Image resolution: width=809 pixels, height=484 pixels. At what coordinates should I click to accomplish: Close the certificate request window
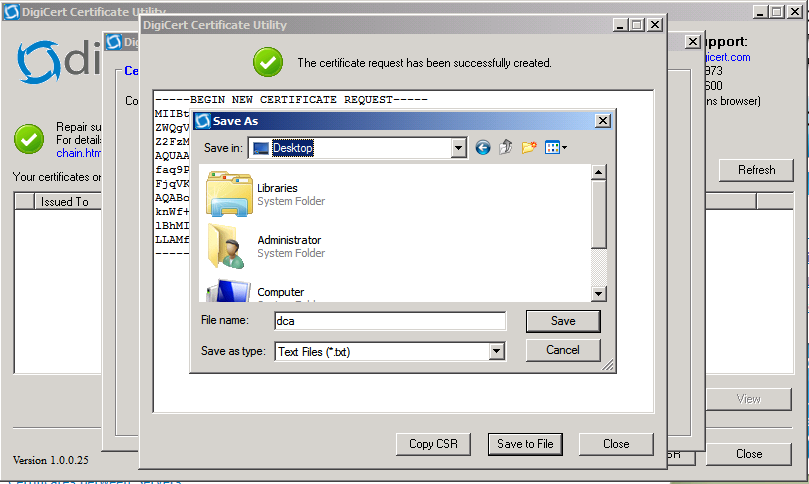pyautogui.click(x=616, y=444)
